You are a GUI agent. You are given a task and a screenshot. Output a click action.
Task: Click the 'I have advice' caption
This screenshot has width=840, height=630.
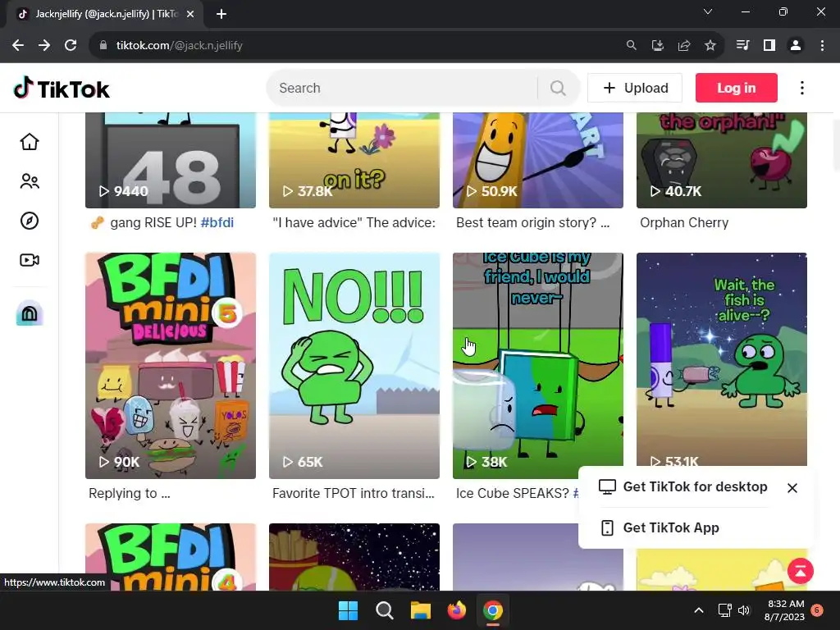(x=354, y=223)
